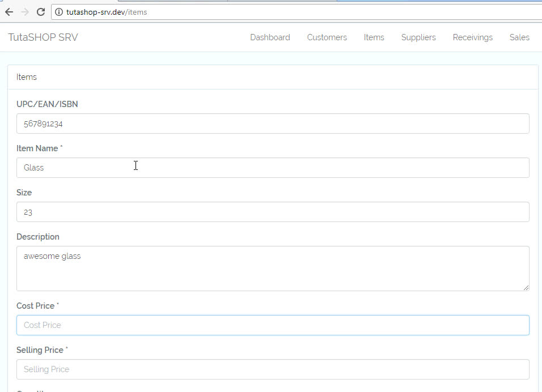The width and height of the screenshot is (542, 392).
Task: Click the UPC/EAN/ISBN input field
Action: [273, 123]
